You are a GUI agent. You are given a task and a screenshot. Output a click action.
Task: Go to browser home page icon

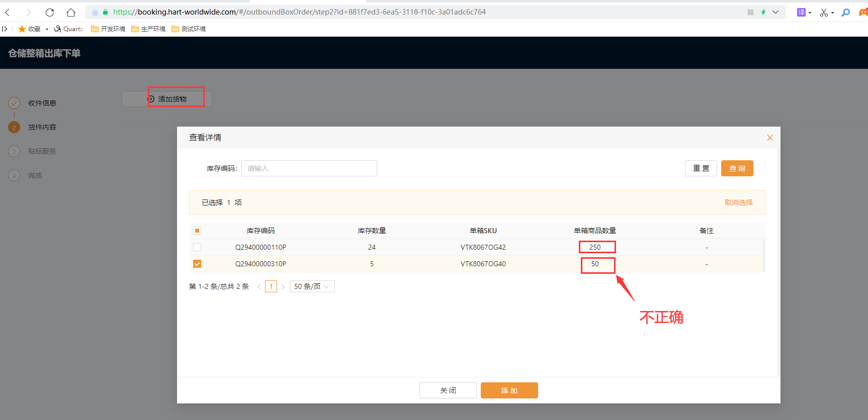pos(71,13)
